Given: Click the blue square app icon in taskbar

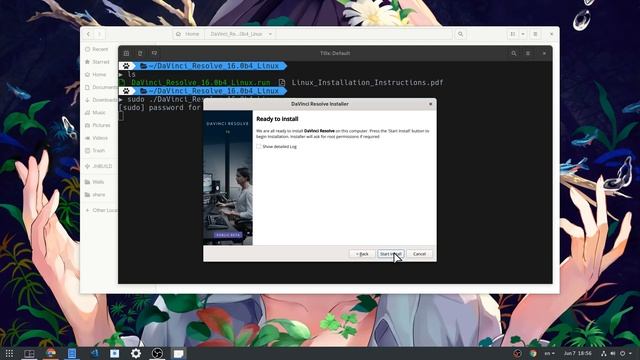Looking at the screenshot, I should 115,353.
